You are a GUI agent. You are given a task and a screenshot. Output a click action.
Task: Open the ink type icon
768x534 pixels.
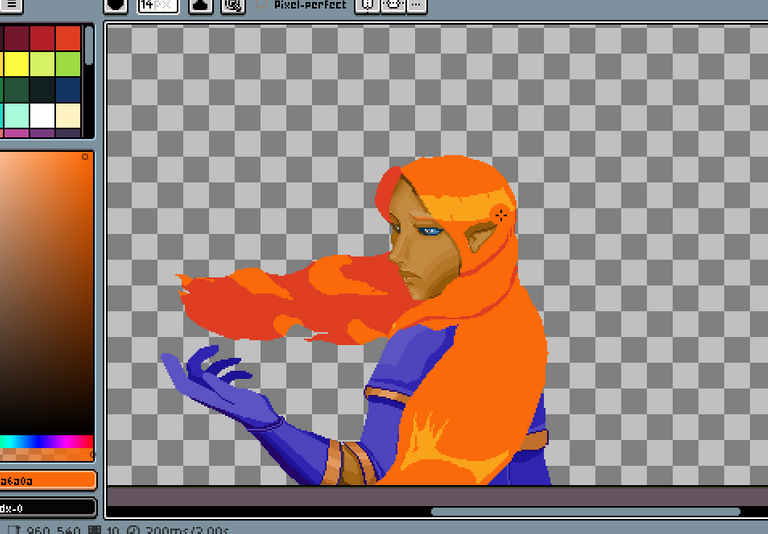tap(201, 5)
